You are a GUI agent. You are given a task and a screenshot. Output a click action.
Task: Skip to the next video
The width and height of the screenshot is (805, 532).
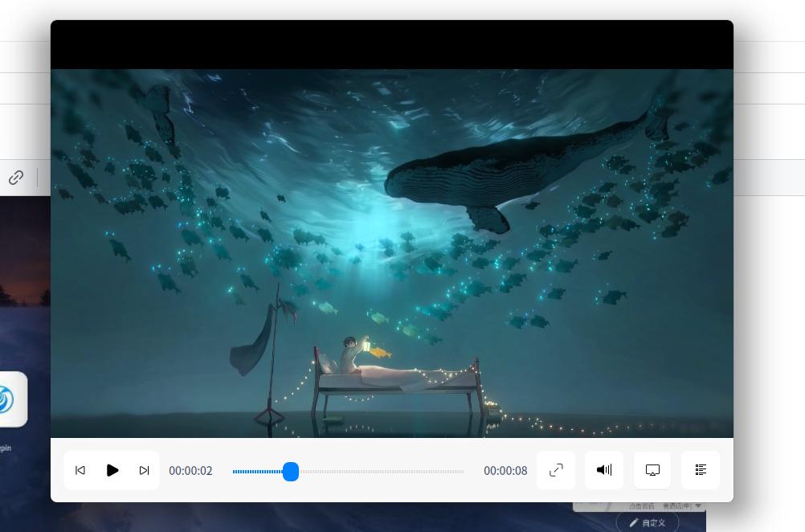pos(145,470)
